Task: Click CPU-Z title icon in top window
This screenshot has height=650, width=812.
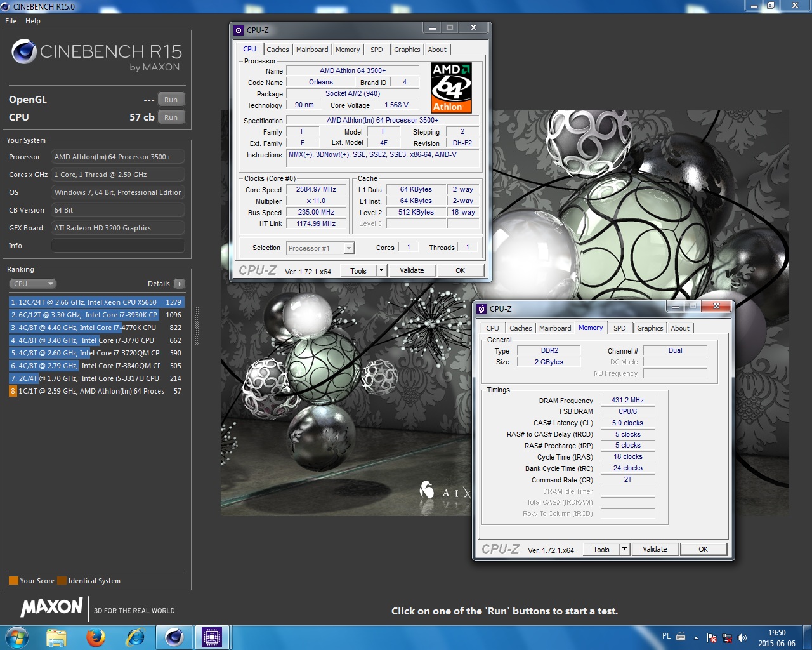Action: 239,30
